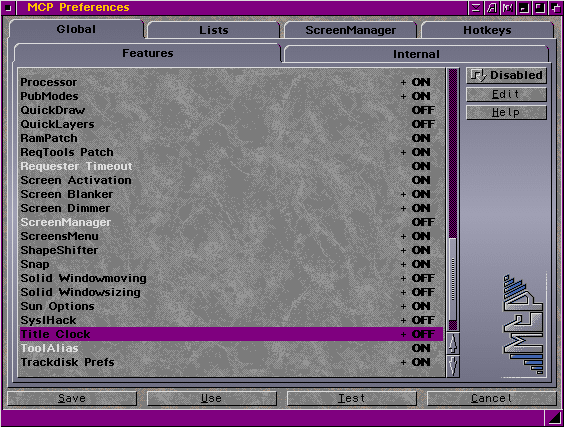Select the ScreensMenu row
The image size is (564, 427).
coord(231,237)
